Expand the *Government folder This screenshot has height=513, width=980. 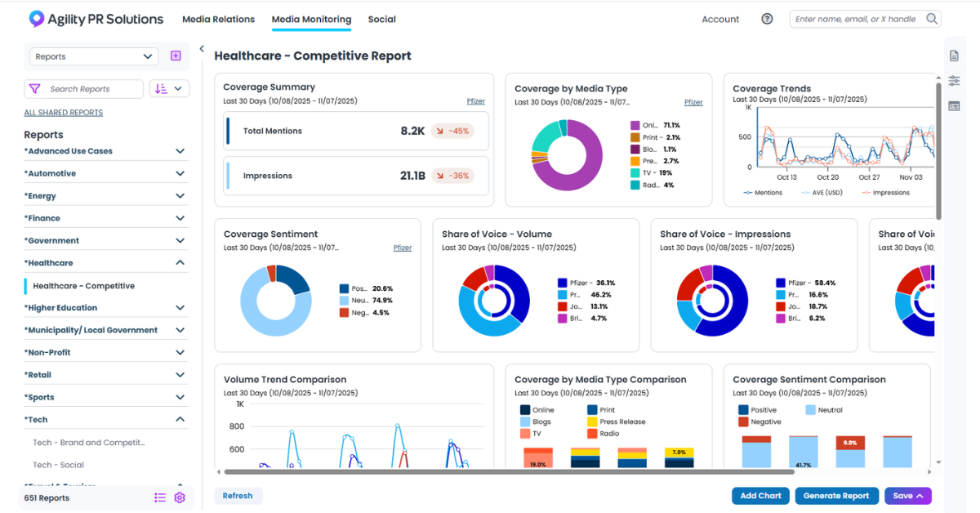(x=106, y=241)
